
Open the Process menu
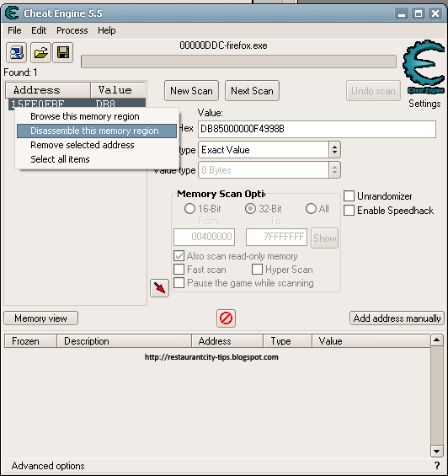point(72,30)
